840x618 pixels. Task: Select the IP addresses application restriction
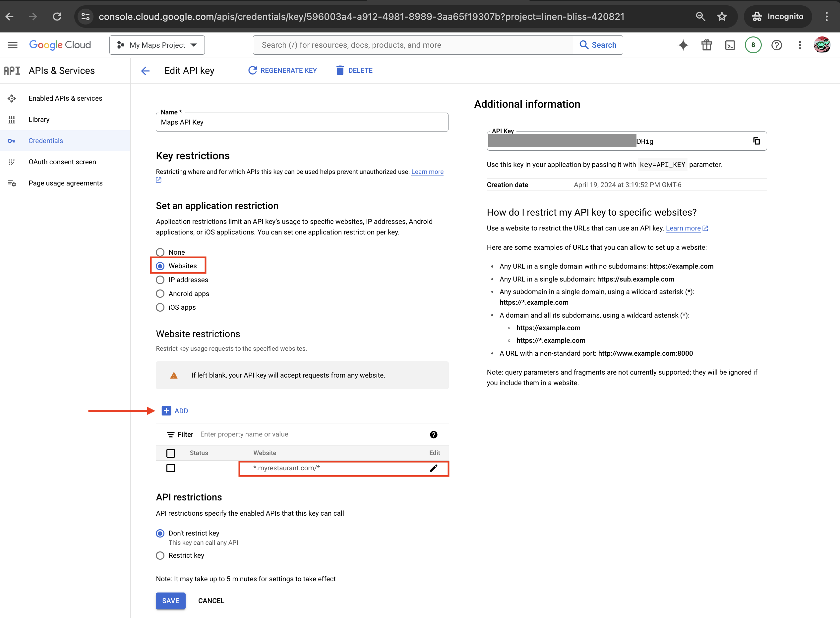click(160, 280)
